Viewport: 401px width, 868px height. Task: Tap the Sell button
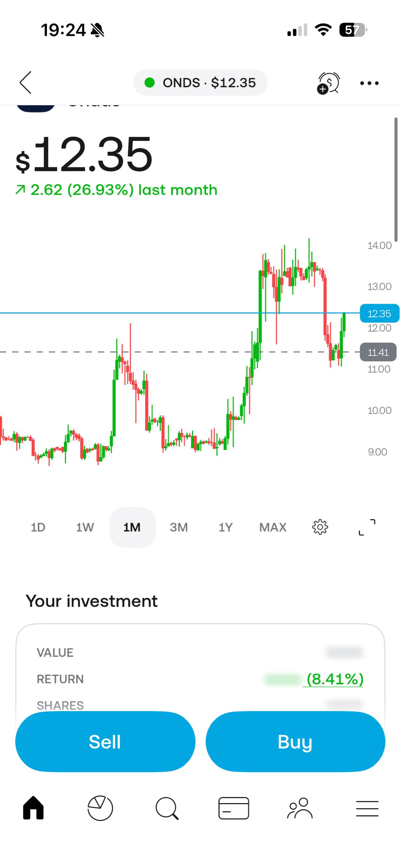105,741
